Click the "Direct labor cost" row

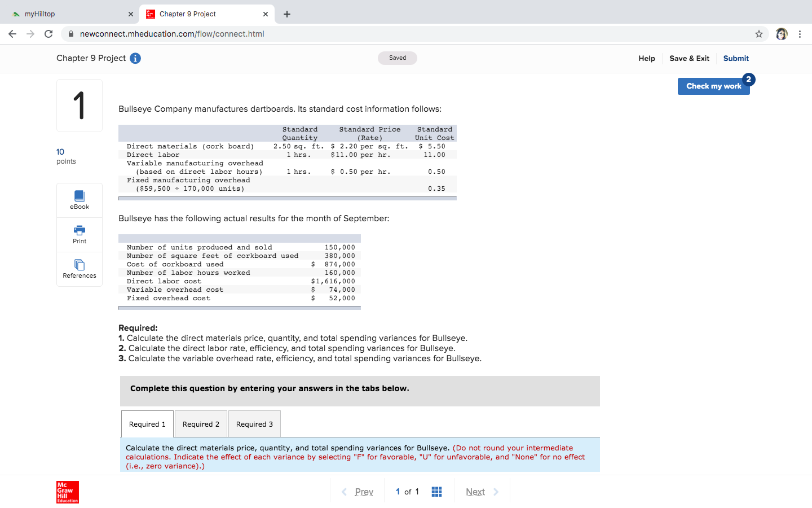tap(240, 281)
